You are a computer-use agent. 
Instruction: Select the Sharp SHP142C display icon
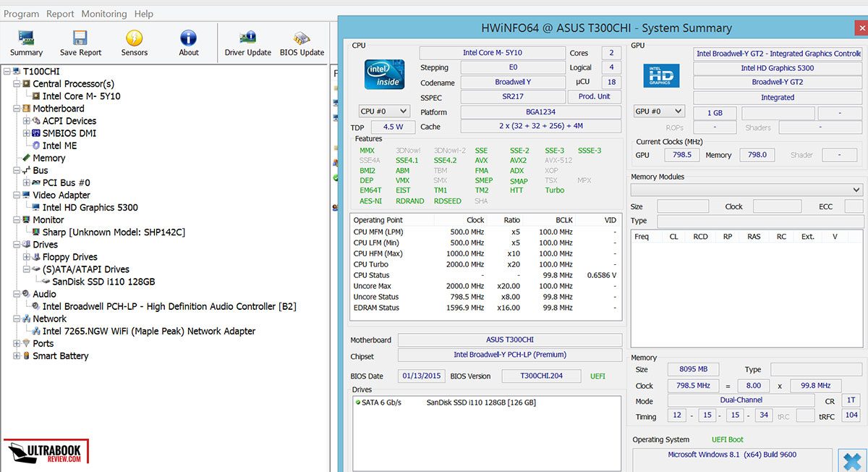[x=36, y=232]
